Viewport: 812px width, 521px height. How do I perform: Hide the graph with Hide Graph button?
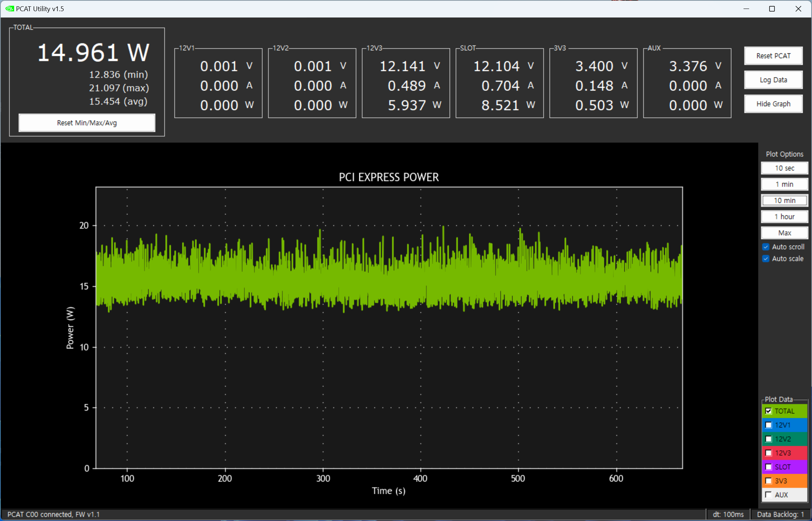[773, 104]
